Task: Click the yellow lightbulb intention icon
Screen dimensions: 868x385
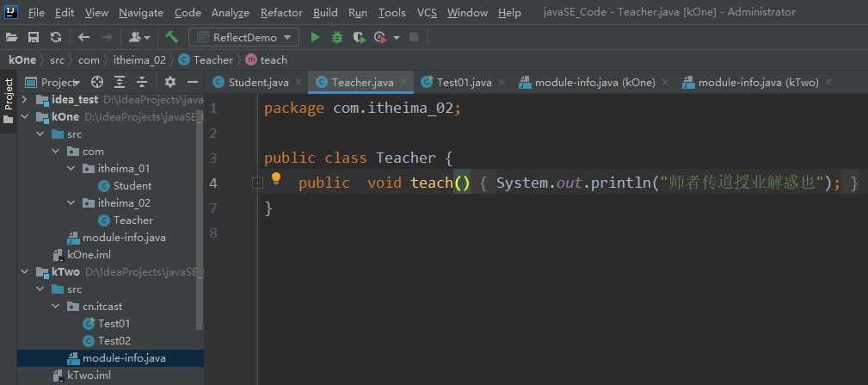Action: [x=276, y=178]
